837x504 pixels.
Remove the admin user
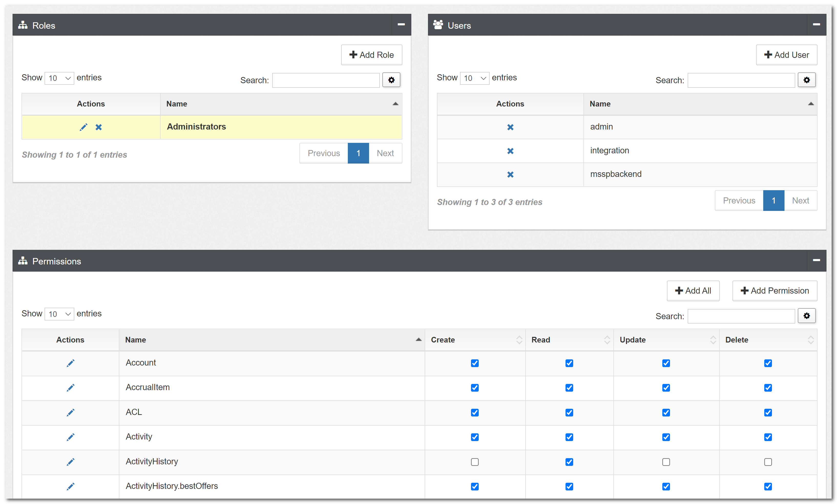(x=510, y=127)
